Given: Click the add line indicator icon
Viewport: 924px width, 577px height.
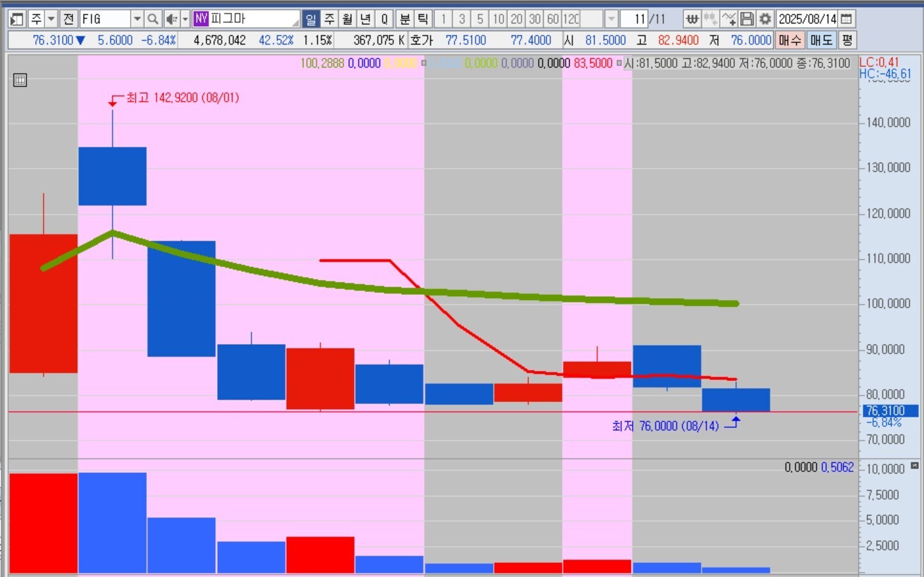Looking at the screenshot, I should pos(729,19).
